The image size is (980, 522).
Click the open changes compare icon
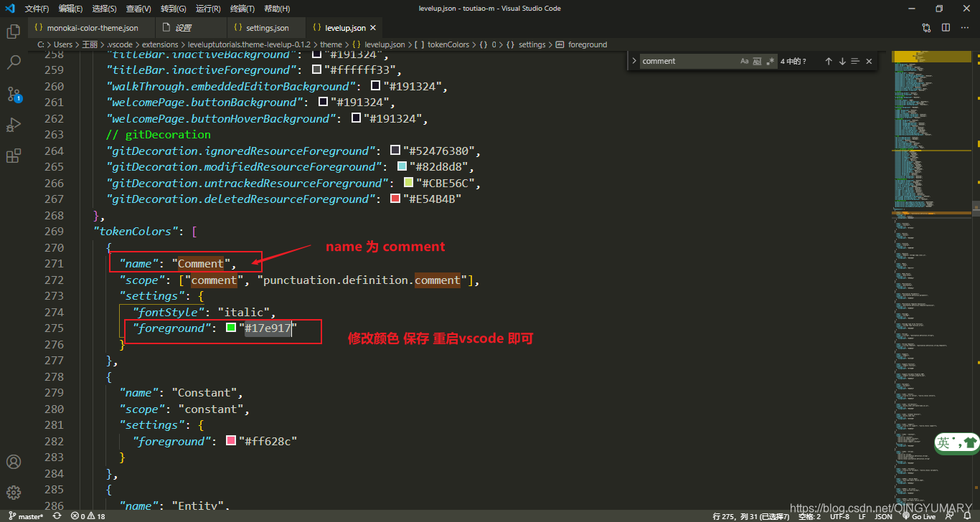coord(927,28)
